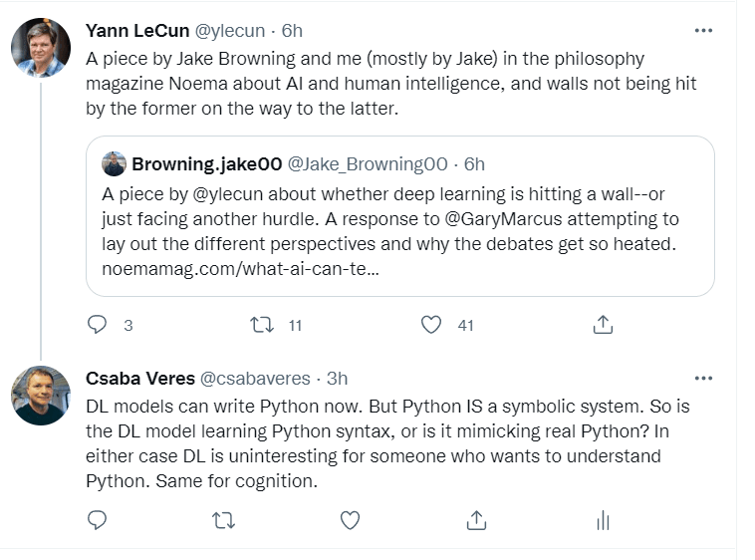The width and height of the screenshot is (755, 560).
Task: Reply to Csaba Veres's tweet
Action: click(x=97, y=520)
